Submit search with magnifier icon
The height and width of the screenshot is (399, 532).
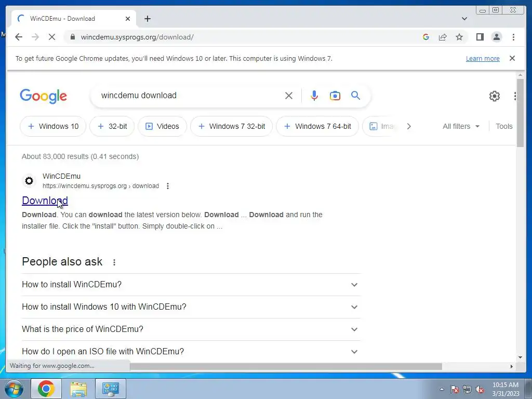point(355,96)
